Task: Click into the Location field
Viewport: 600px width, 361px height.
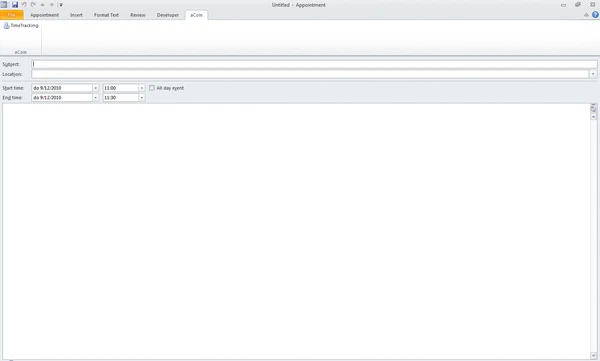Action: [x=310, y=74]
